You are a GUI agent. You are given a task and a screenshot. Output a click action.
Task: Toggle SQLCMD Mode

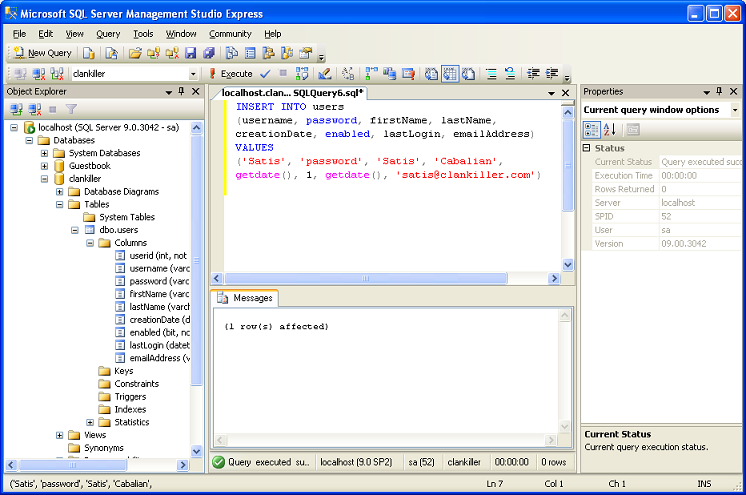pos(408,74)
